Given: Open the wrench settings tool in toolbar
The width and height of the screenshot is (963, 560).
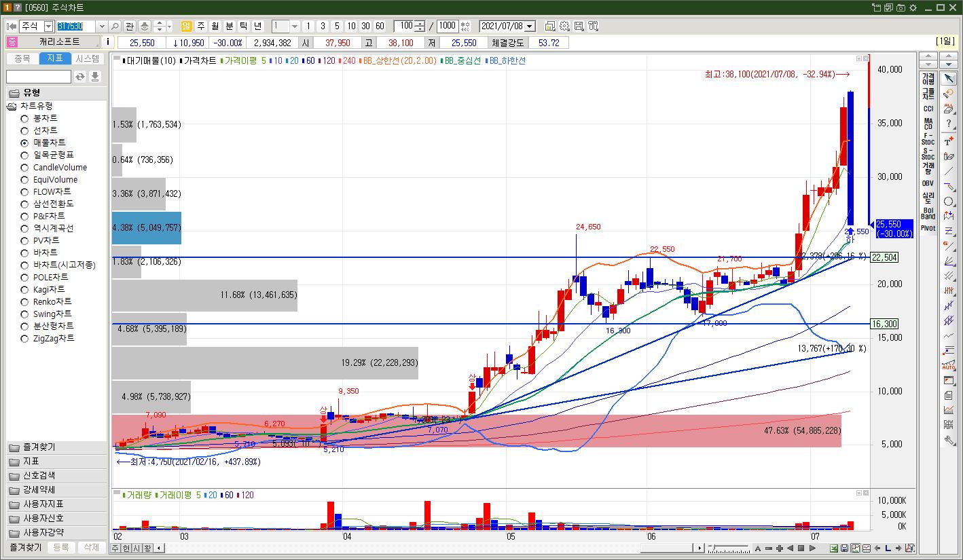Looking at the screenshot, I should click(949, 440).
